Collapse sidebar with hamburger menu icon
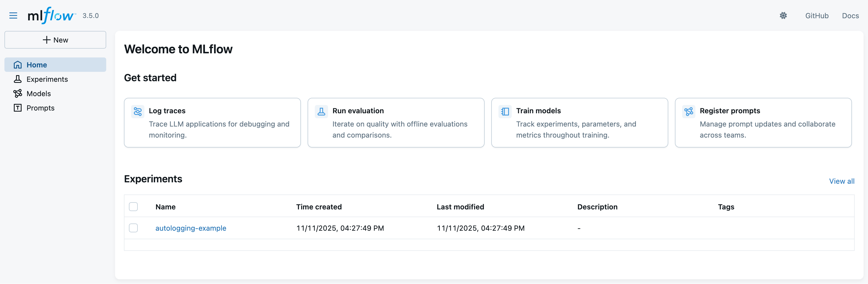Screen dimensions: 868x284 [13, 15]
